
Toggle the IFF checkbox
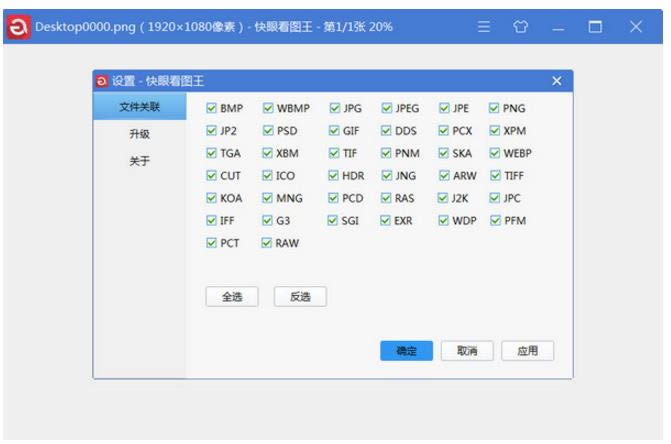(211, 220)
